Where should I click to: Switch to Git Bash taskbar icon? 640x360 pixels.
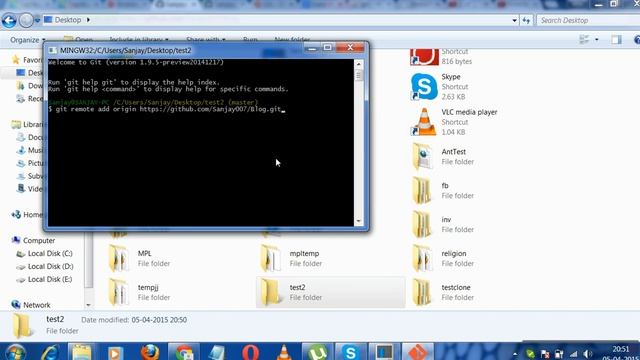click(x=418, y=352)
